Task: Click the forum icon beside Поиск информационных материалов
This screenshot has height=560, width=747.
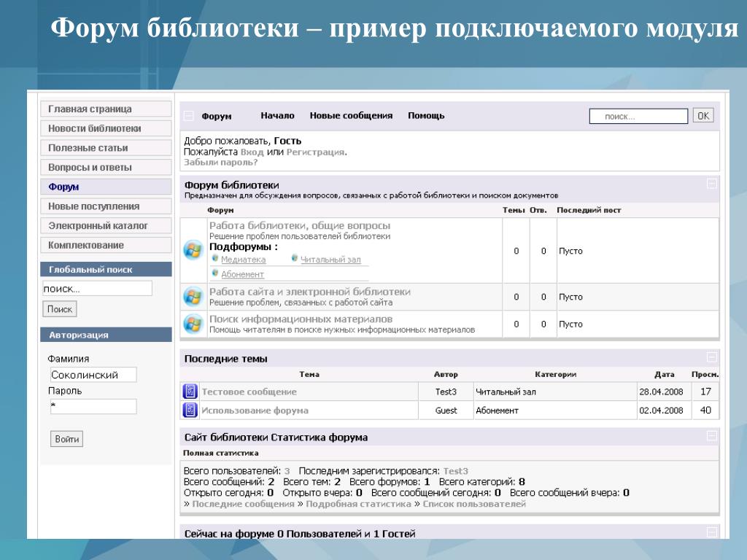Action: pyautogui.click(x=193, y=324)
